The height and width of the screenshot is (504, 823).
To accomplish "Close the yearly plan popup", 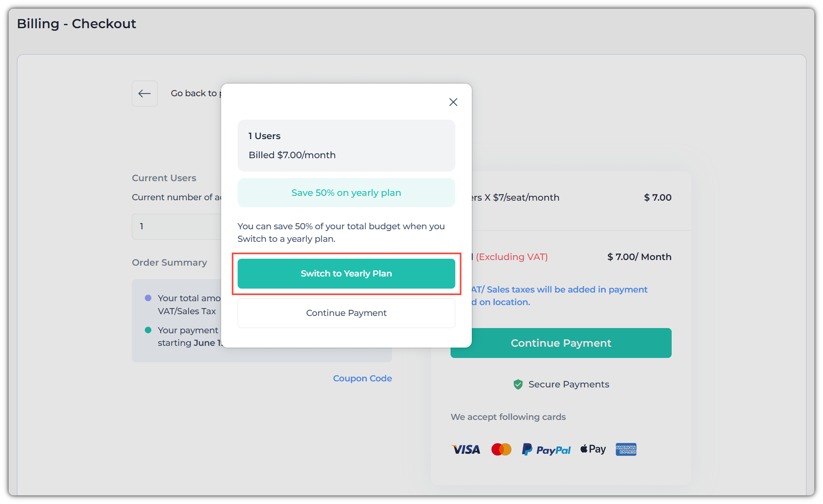I will pyautogui.click(x=453, y=102).
